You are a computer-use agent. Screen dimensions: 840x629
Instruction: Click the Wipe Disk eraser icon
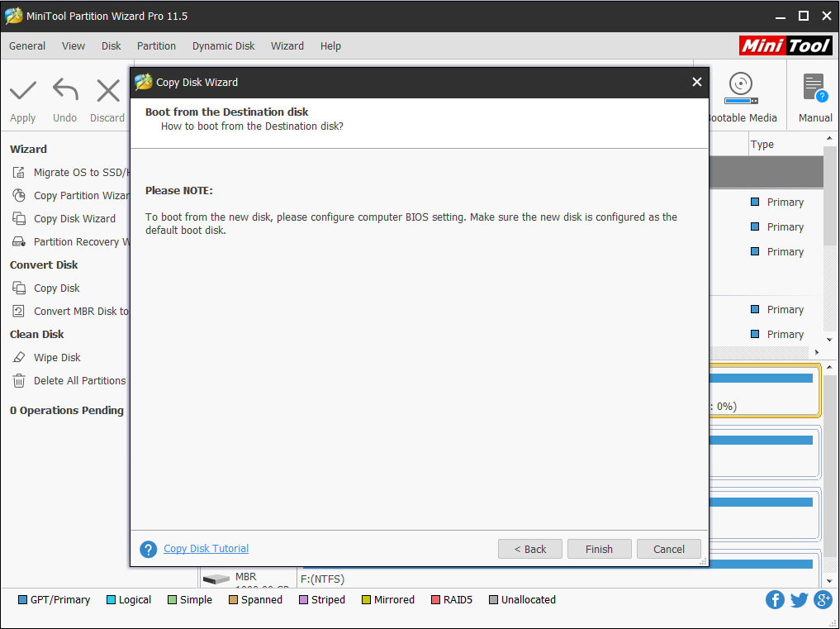point(19,357)
